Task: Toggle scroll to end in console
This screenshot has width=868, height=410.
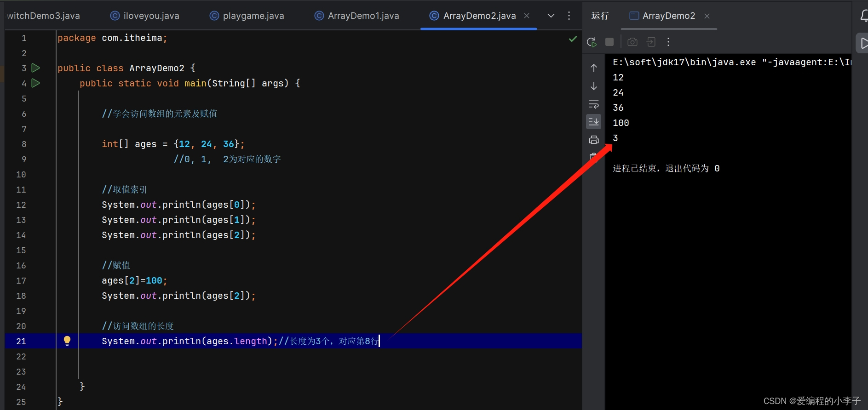Action: [x=594, y=122]
